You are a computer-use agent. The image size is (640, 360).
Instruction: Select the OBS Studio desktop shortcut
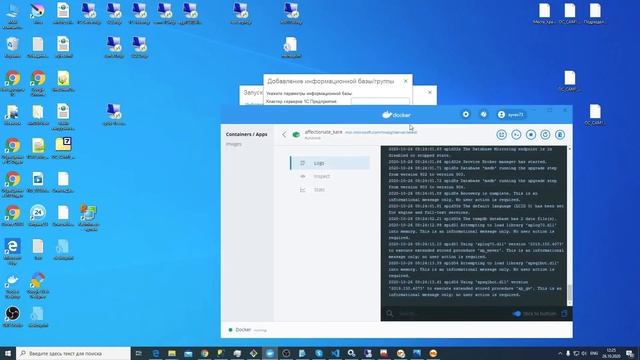coord(13,317)
